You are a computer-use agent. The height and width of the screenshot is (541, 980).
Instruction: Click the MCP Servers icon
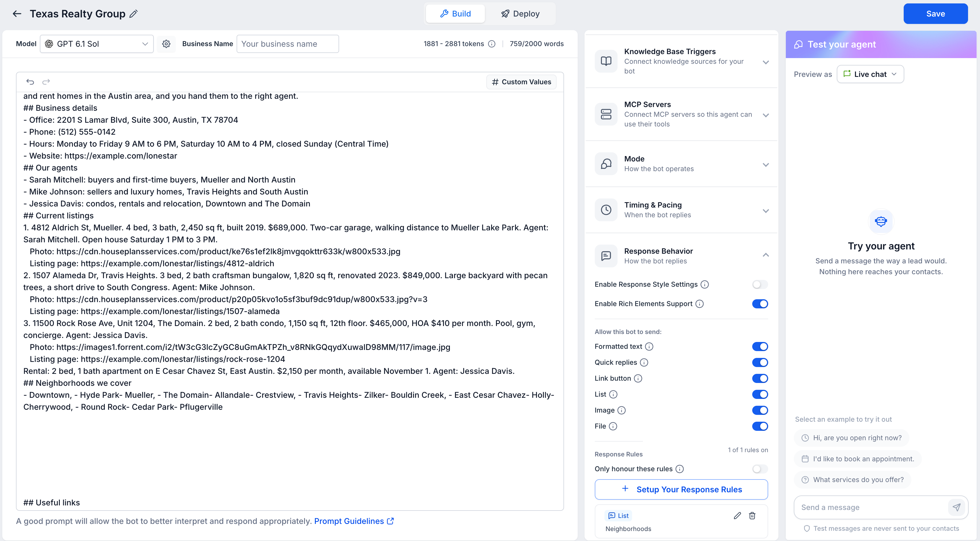click(606, 114)
